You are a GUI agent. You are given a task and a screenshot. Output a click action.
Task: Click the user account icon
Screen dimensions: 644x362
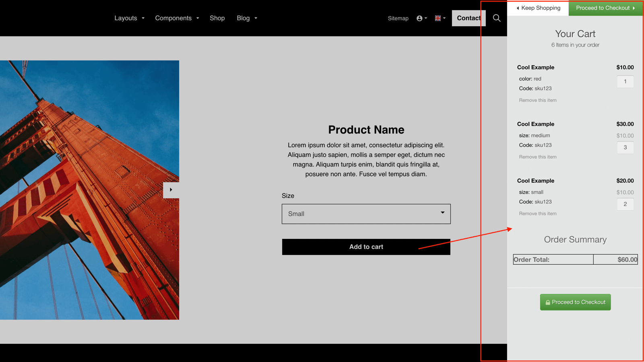pos(420,18)
